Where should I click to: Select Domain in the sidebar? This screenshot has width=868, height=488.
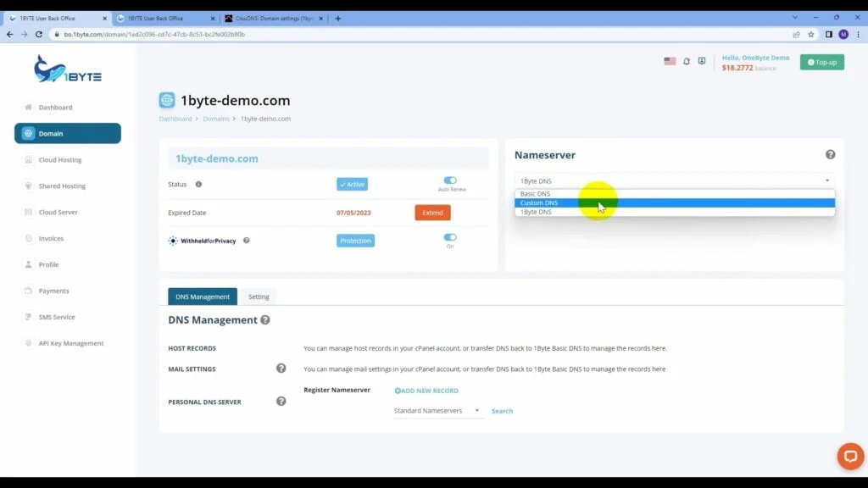[x=68, y=133]
